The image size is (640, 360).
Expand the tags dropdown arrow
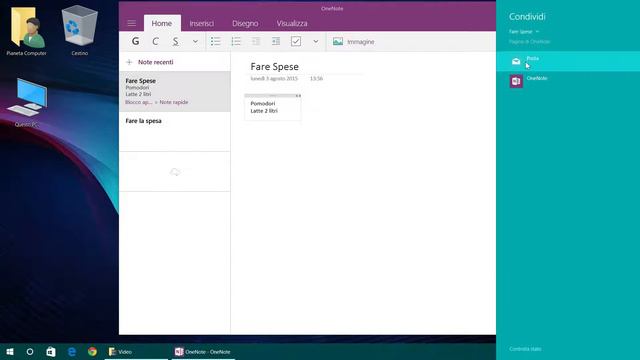coord(316,41)
